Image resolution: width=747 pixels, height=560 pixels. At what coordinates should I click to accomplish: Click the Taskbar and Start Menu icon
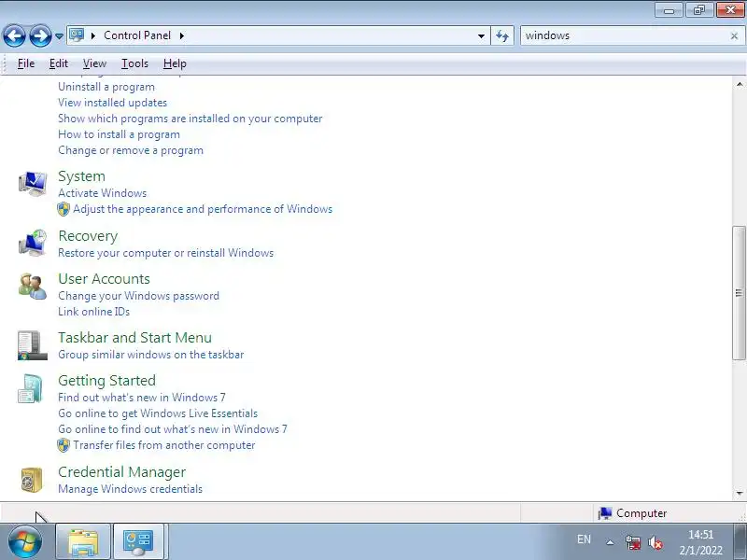[33, 345]
